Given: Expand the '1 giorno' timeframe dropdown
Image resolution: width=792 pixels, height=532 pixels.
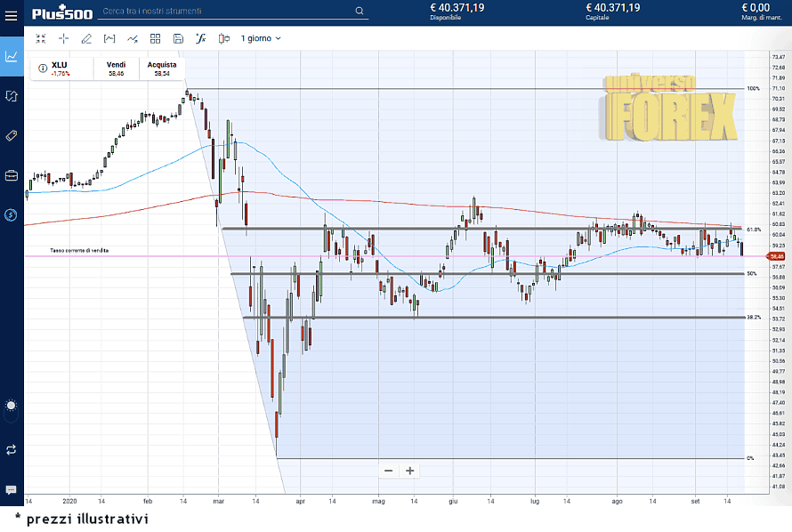Looking at the screenshot, I should point(261,38).
